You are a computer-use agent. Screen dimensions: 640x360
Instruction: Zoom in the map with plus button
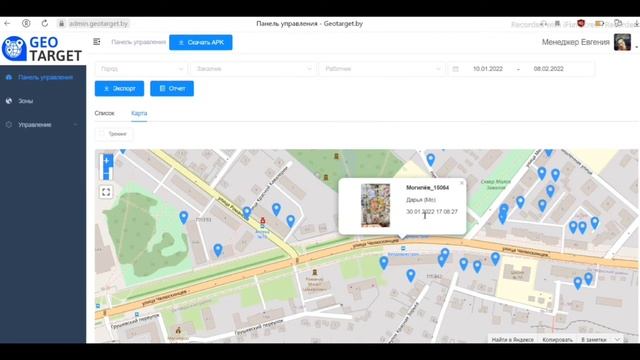tap(106, 161)
